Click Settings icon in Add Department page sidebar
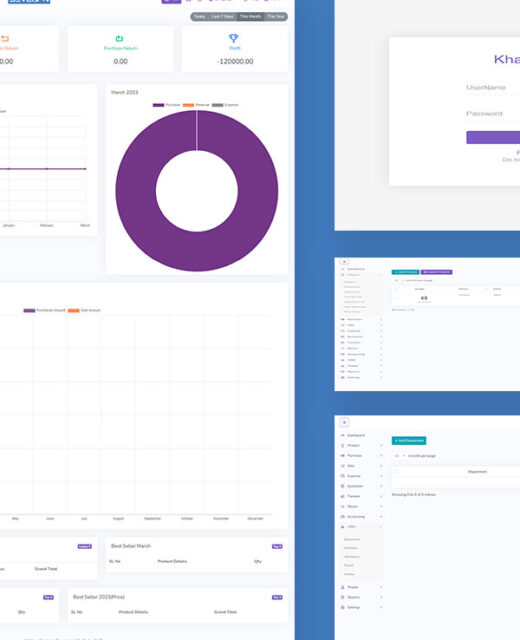This screenshot has width=520, height=640. (343, 607)
